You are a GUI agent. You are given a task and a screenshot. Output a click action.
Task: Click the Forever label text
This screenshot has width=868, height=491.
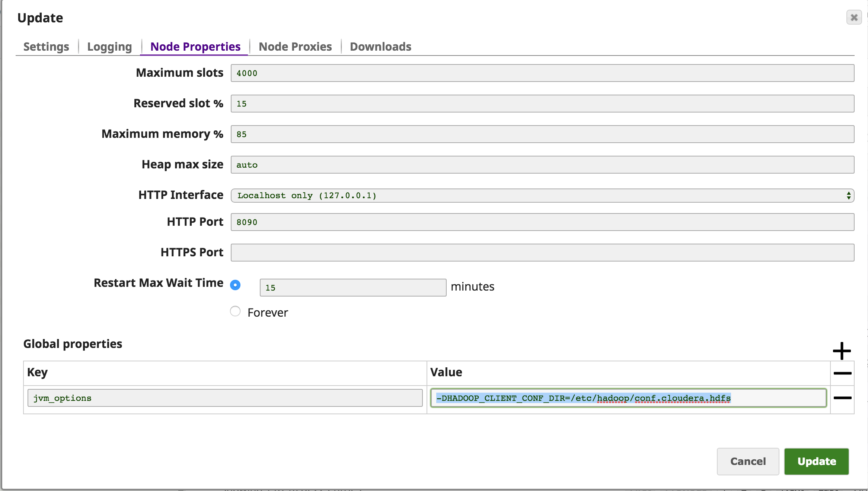268,313
